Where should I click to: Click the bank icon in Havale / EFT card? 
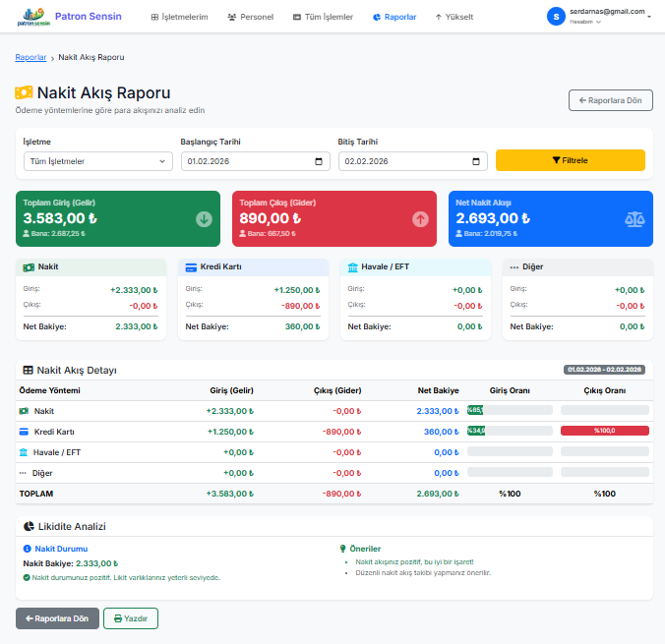(353, 266)
